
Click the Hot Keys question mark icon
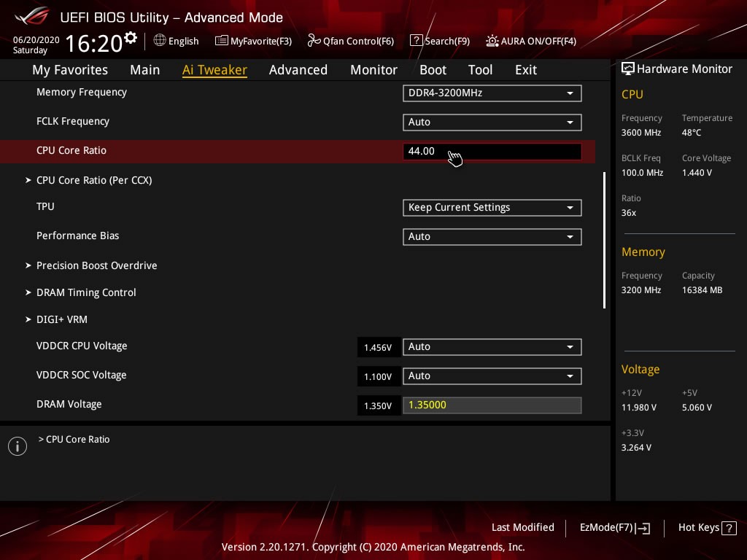(728, 528)
